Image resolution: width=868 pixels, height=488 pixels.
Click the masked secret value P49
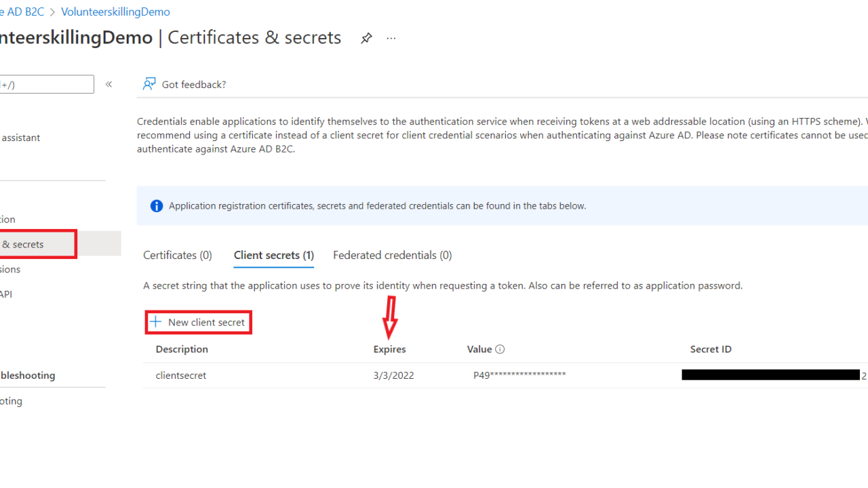pyautogui.click(x=519, y=375)
